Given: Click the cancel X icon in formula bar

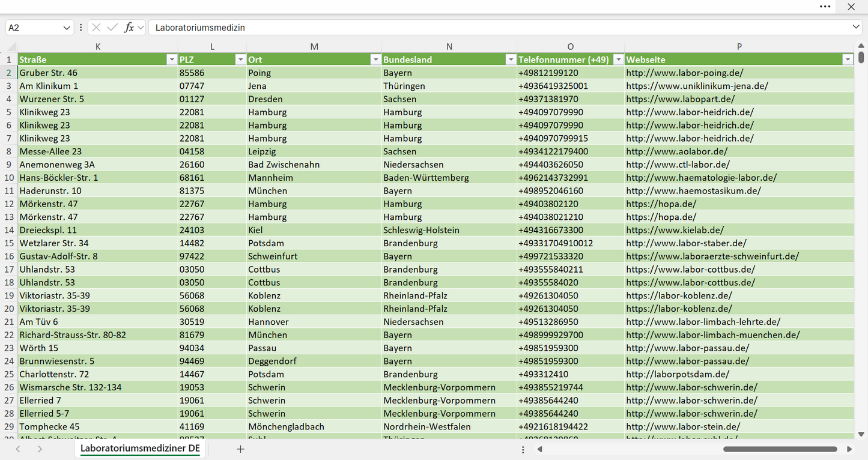Looking at the screenshot, I should [x=96, y=28].
